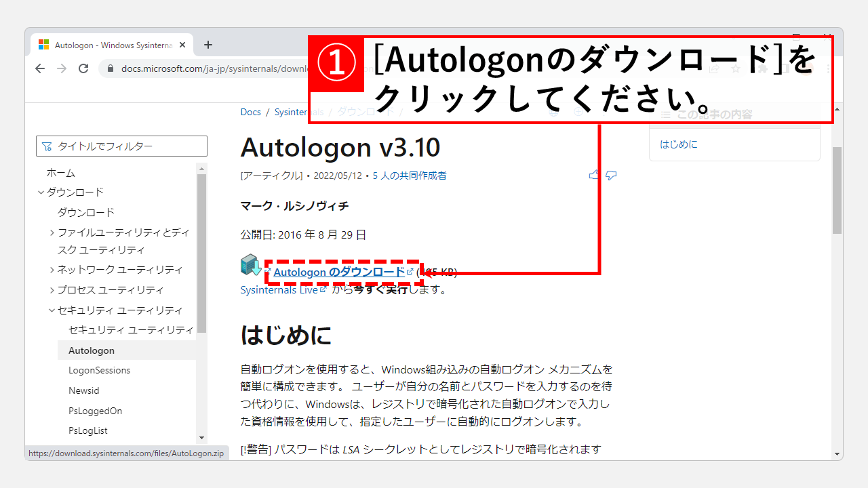Click the thumbs-up feedback icon

(x=595, y=175)
